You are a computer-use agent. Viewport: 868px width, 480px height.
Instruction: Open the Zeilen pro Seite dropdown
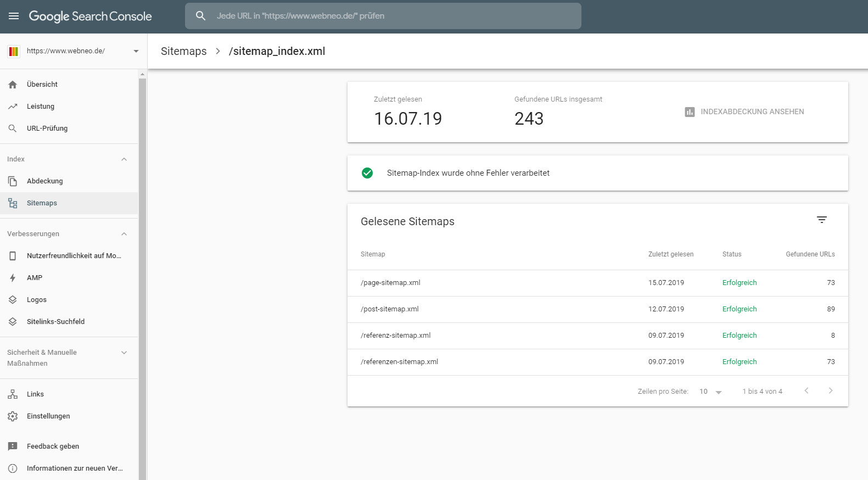click(710, 392)
